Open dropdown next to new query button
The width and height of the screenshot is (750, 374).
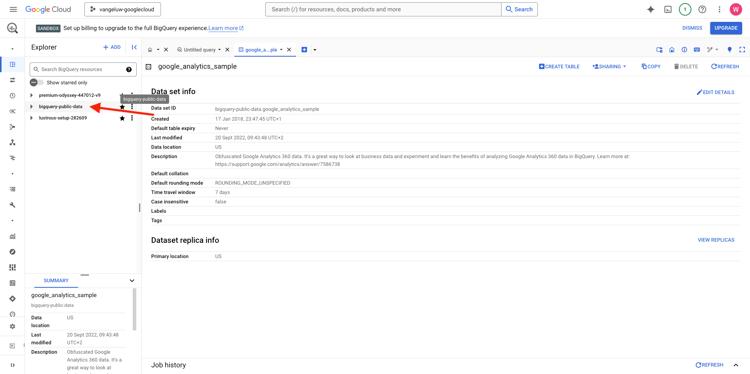315,50
